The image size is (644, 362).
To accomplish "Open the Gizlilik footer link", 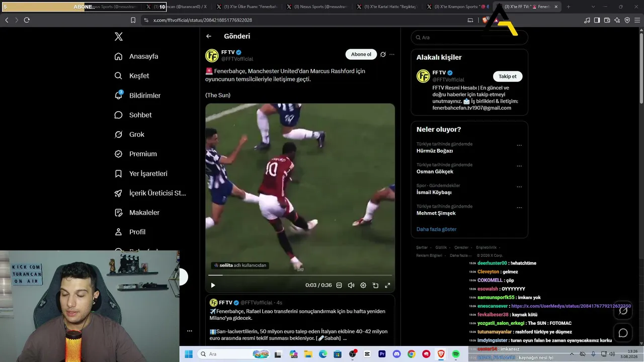I will click(x=441, y=247).
